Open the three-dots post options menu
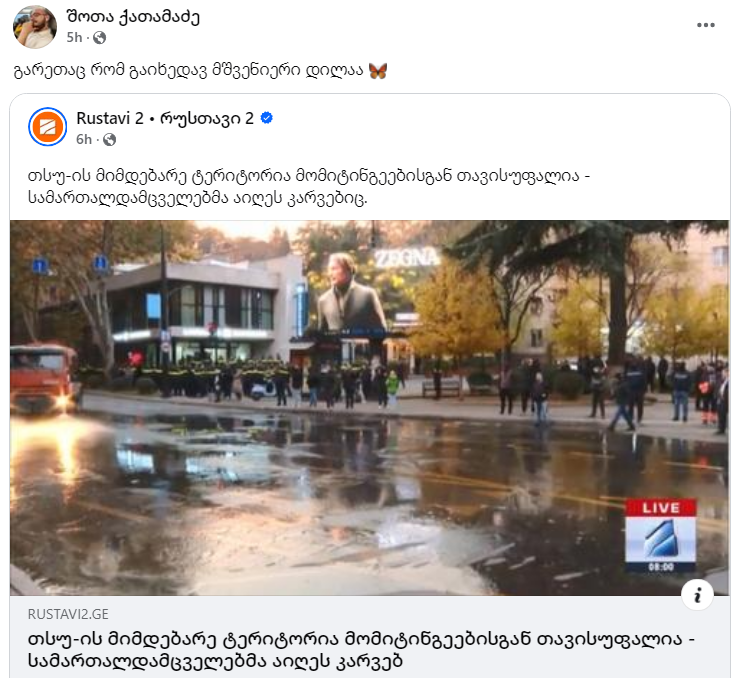 pos(705,25)
